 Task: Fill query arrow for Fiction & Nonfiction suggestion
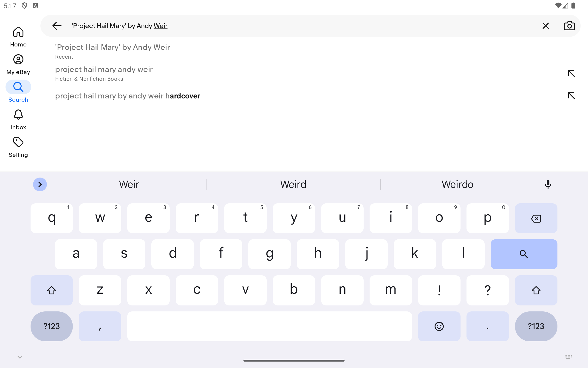point(571,73)
